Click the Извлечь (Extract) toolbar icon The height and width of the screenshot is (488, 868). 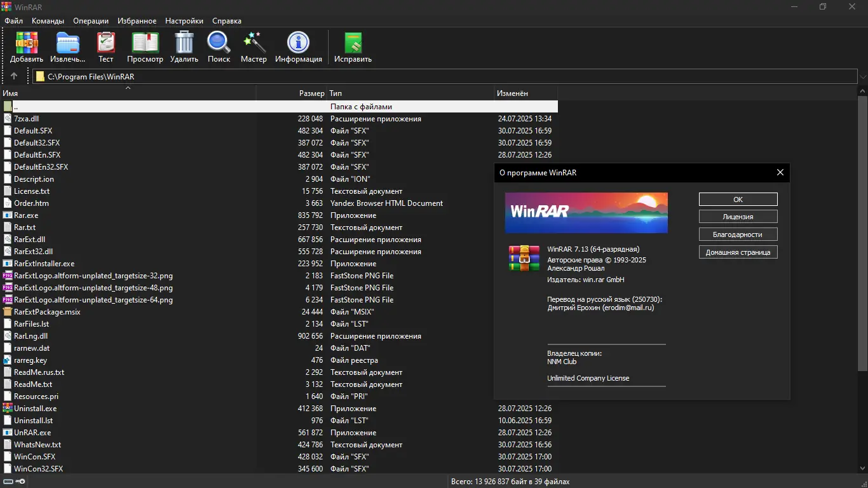68,43
